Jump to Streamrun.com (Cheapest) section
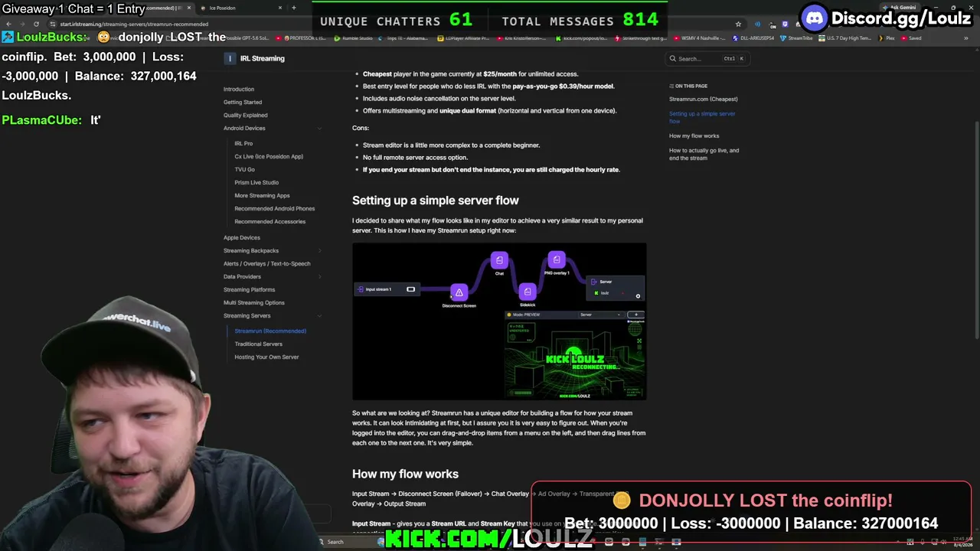Image resolution: width=980 pixels, height=551 pixels. coord(704,99)
